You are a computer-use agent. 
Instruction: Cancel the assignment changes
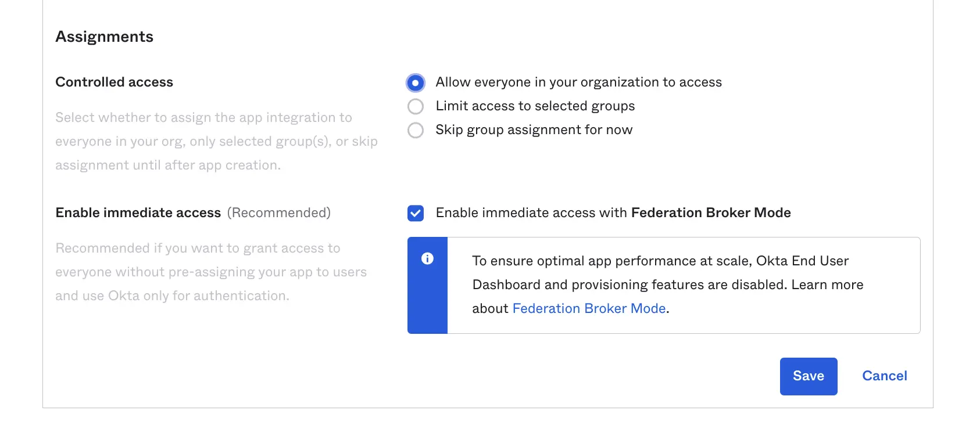click(x=884, y=376)
